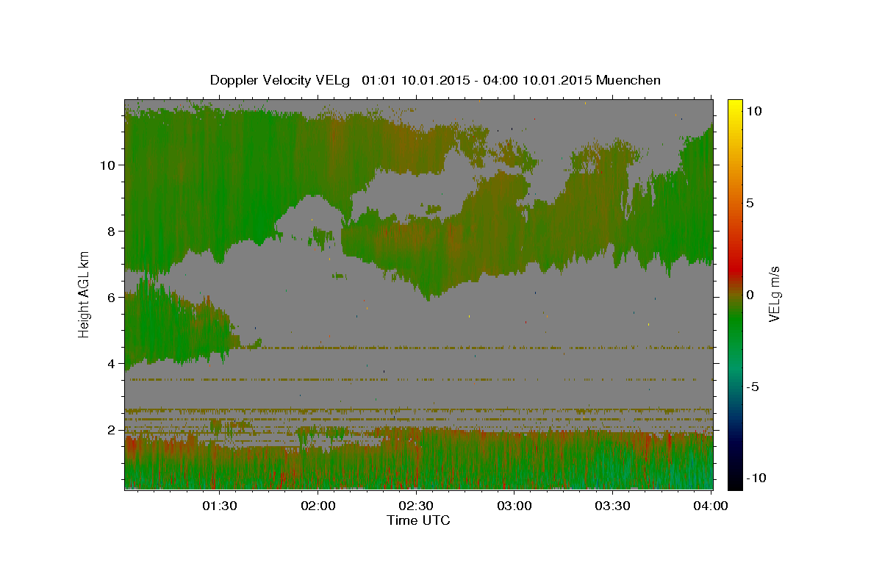Click the height tick label 2
The image size is (882, 588).
click(x=113, y=430)
